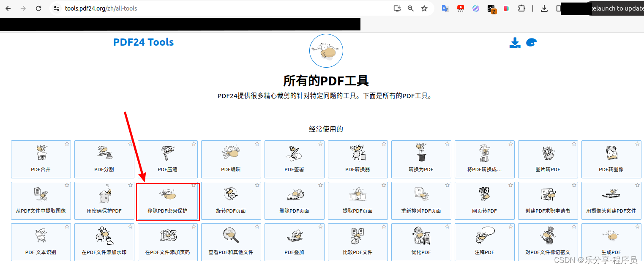
Task: Open 比较PDF文件 tool
Action: [357, 242]
